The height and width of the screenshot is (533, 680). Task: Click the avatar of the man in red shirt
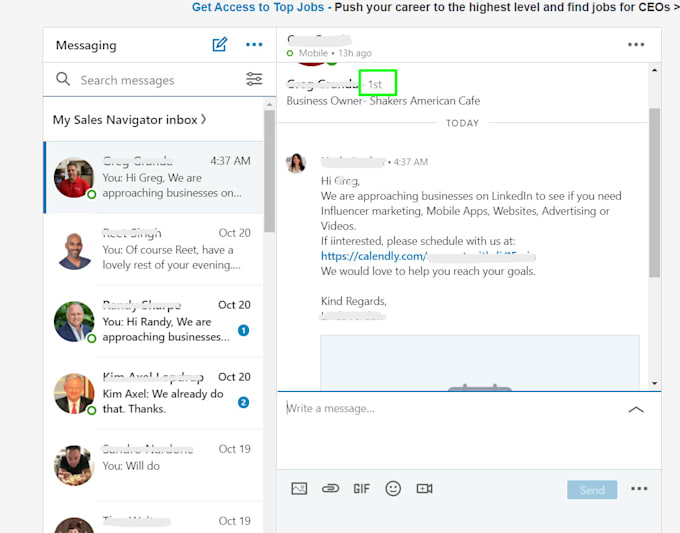tap(74, 178)
